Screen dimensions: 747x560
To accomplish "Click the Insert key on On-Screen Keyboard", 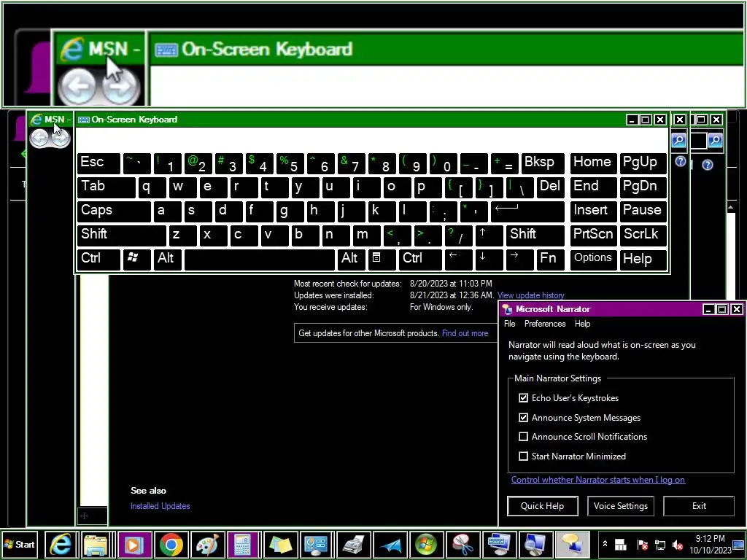I will tap(593, 211).
